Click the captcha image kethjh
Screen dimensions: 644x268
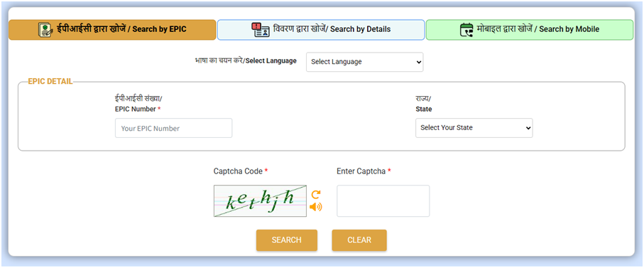point(260,201)
